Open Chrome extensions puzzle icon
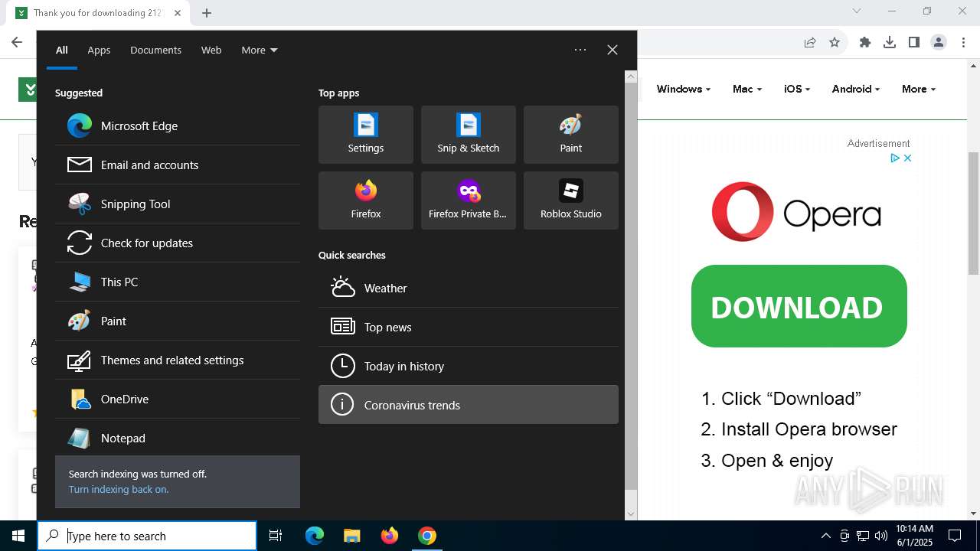 [x=865, y=42]
